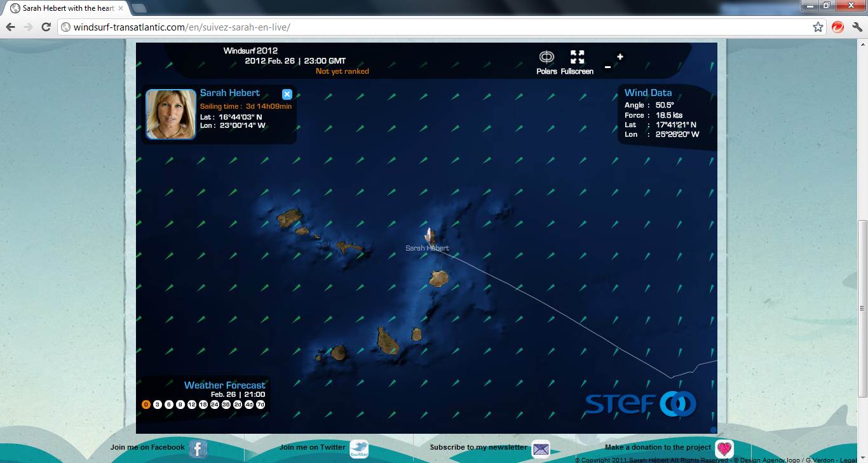
Task: Bookmark page with the star icon
Action: [x=818, y=27]
